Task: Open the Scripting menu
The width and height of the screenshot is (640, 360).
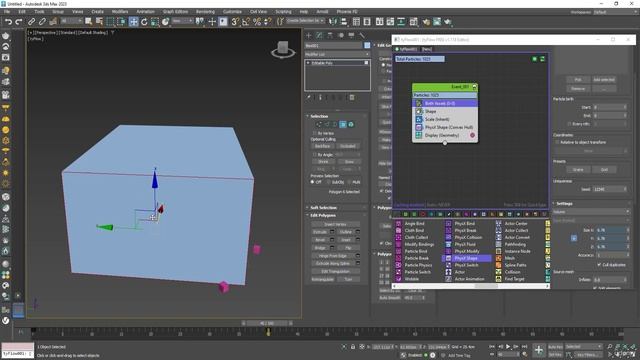Action: click(x=284, y=11)
